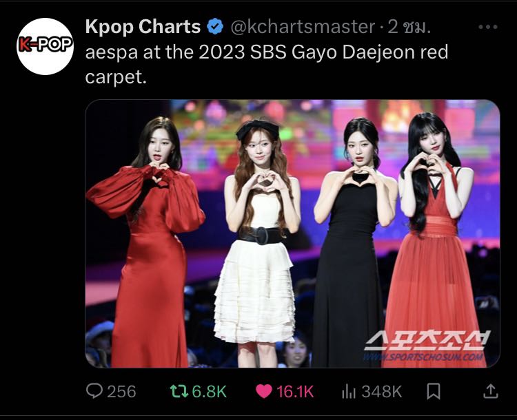The image size is (517, 420).
Task: Click the green retweet icon
Action: click(x=179, y=391)
